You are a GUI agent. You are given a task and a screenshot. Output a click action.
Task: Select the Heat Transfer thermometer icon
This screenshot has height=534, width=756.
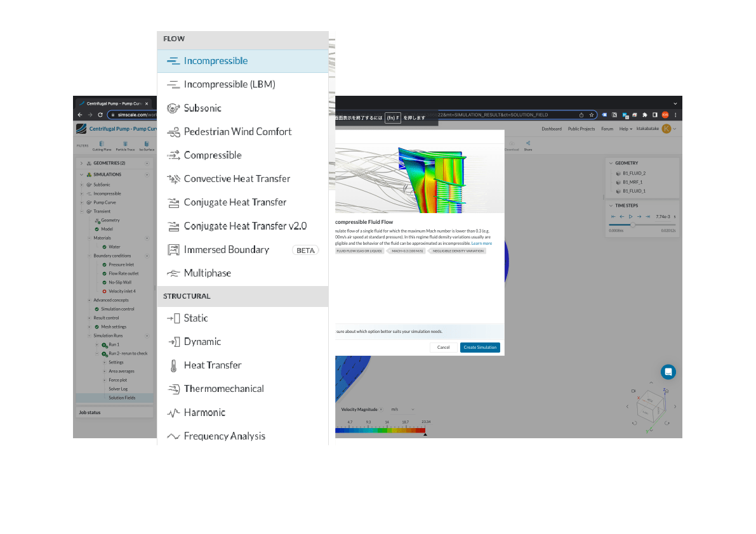[173, 365]
